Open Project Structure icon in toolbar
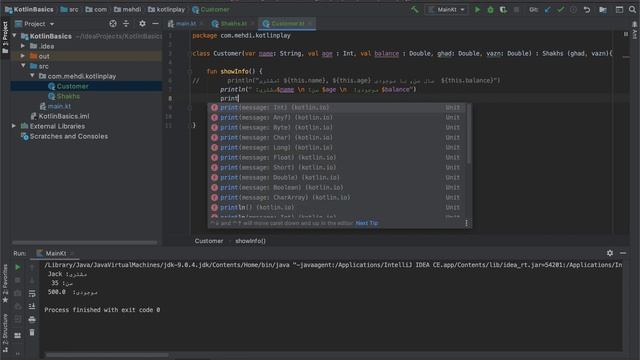 pos(603,9)
